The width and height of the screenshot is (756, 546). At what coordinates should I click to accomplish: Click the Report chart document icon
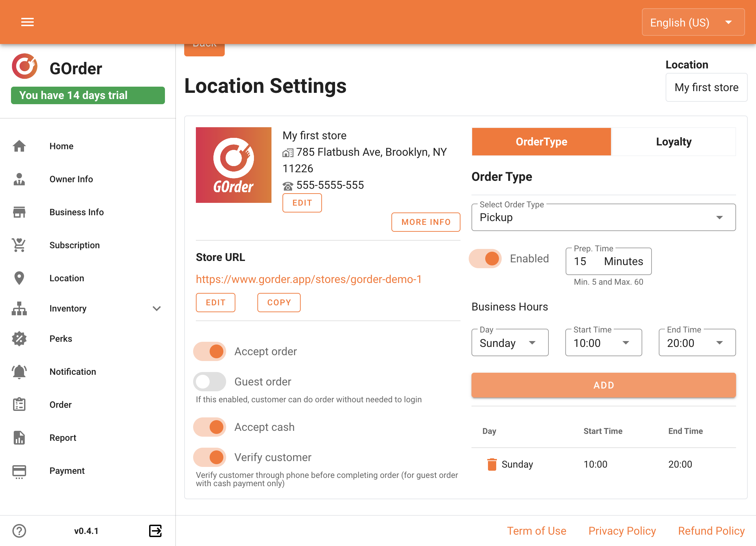pos(19,438)
